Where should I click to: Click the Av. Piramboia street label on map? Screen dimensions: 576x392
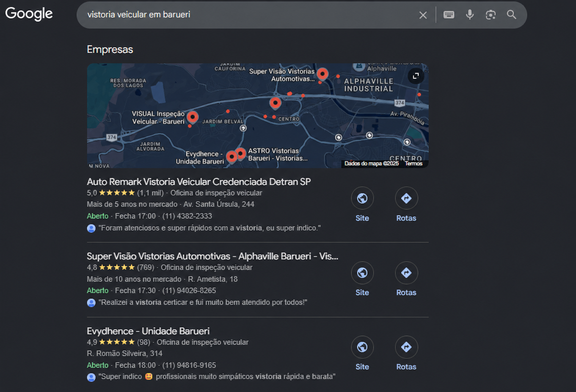408,118
